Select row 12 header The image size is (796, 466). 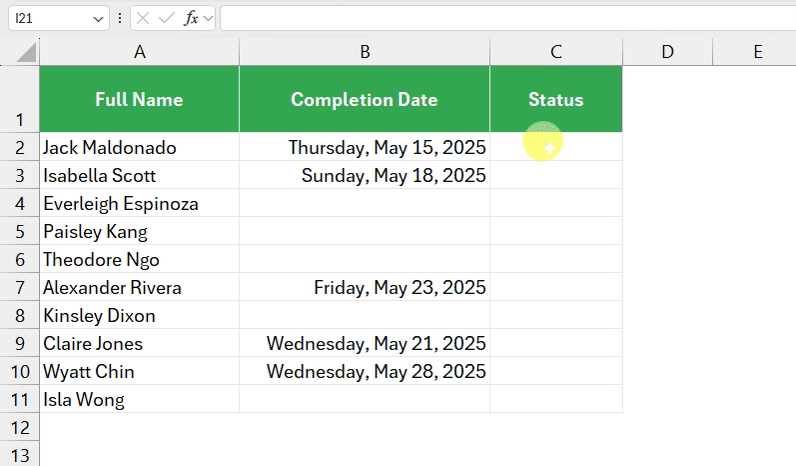pyautogui.click(x=20, y=427)
